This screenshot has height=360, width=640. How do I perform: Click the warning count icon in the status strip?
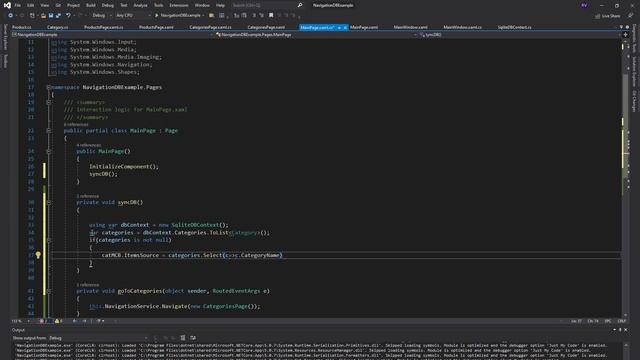coord(57,321)
